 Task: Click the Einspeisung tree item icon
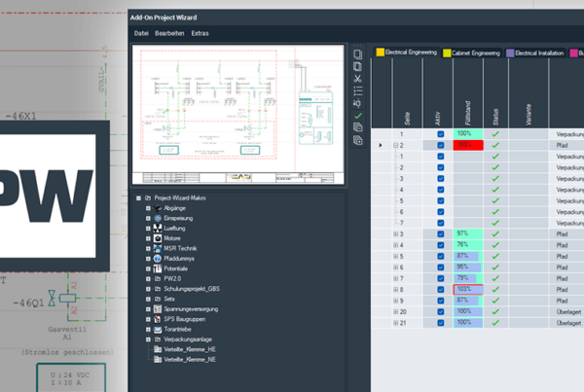157,219
